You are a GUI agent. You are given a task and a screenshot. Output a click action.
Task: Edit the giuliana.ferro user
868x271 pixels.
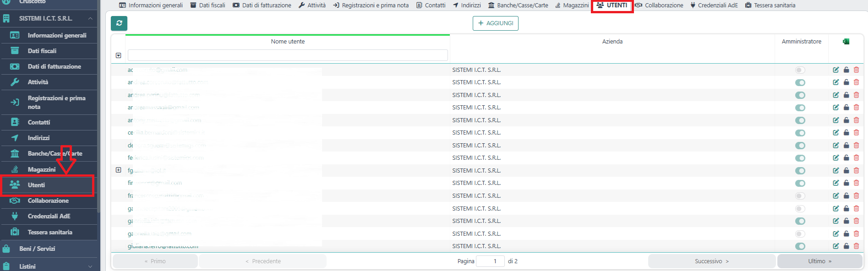point(836,246)
